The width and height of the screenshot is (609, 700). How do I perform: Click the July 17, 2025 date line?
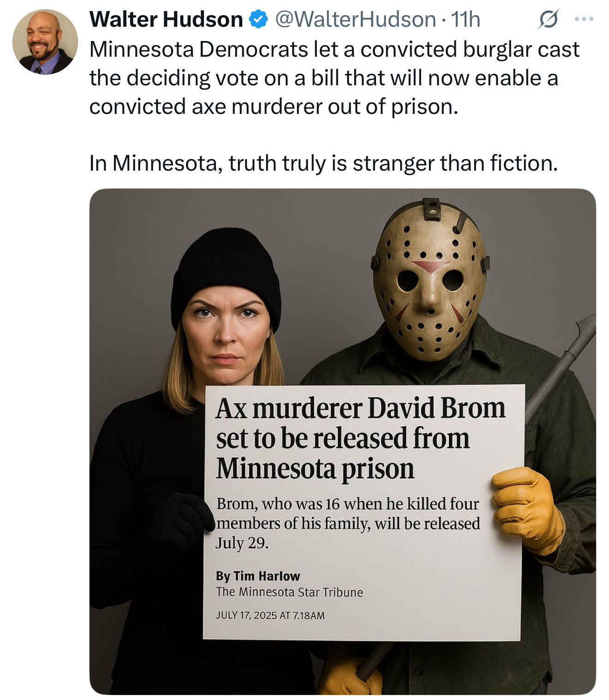point(270,615)
